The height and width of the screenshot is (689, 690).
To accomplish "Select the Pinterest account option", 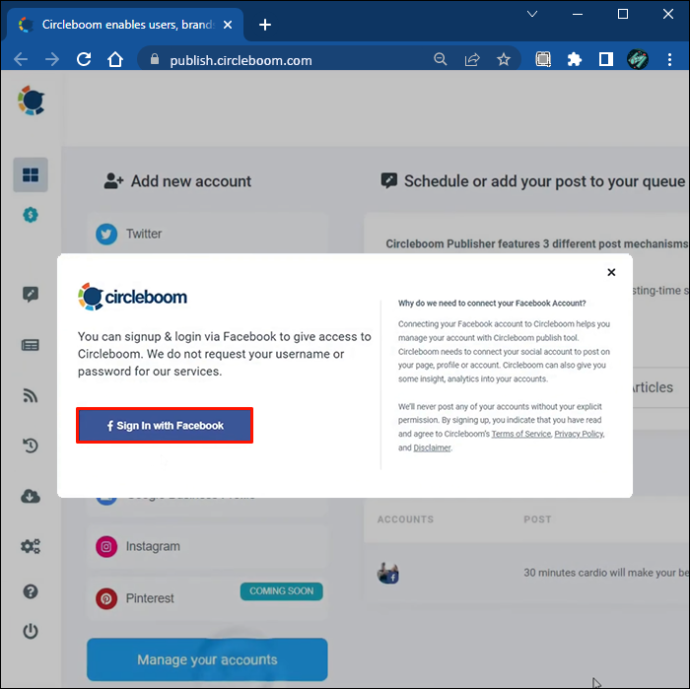I will pyautogui.click(x=207, y=598).
